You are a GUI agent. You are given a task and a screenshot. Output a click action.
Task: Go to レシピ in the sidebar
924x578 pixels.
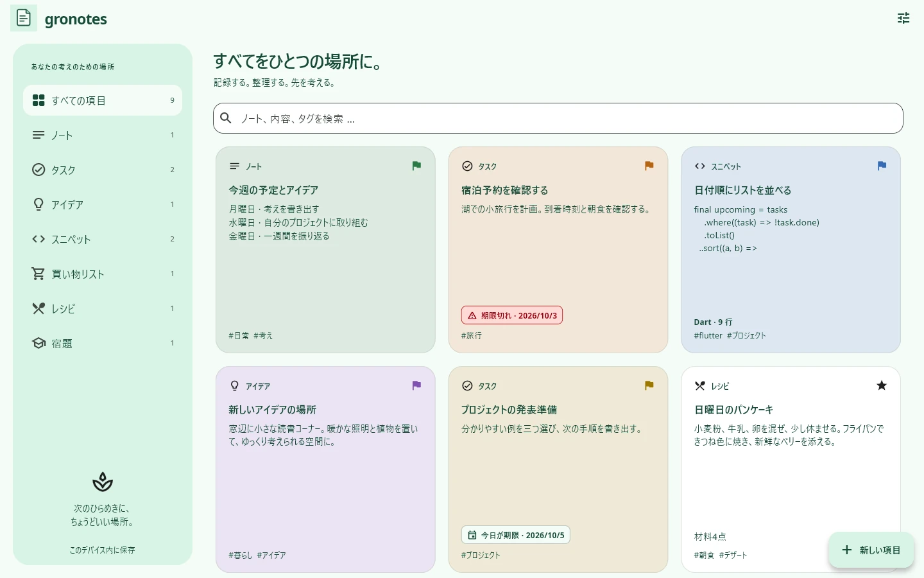pos(103,308)
